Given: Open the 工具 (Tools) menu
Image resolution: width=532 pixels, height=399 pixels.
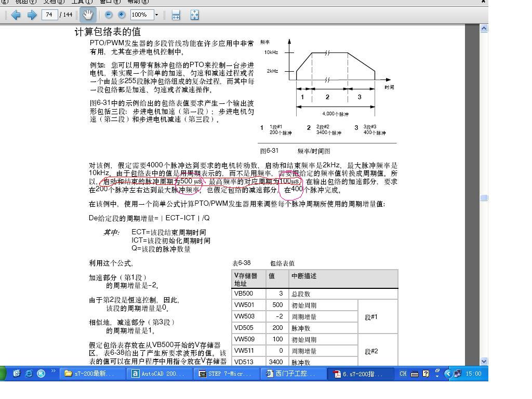Looking at the screenshot, I should 81,2.
